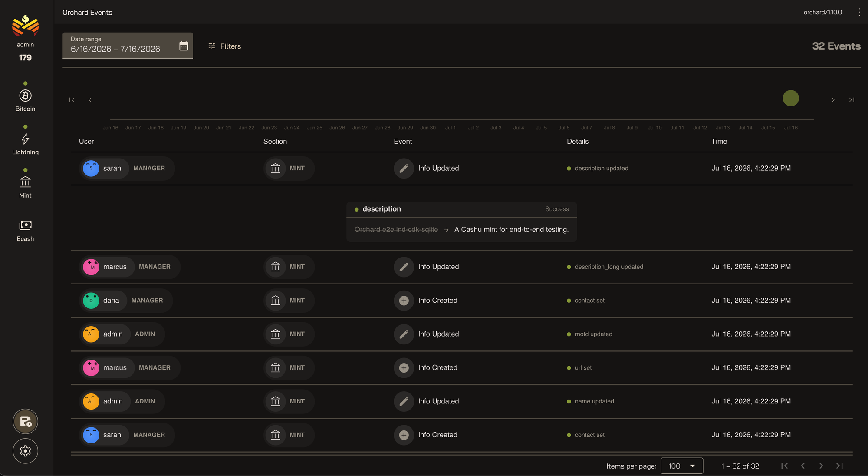Click 'url set' details text
868x476 pixels.
(583, 368)
